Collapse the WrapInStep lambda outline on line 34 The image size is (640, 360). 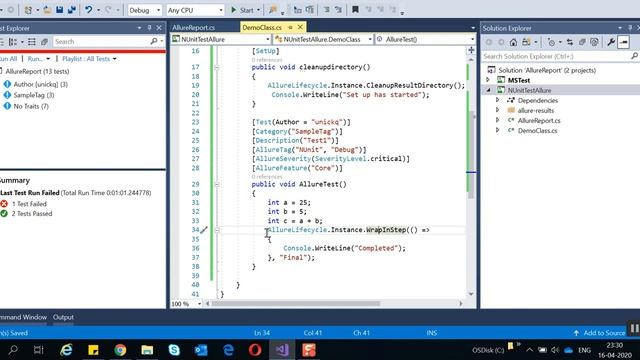click(217, 230)
